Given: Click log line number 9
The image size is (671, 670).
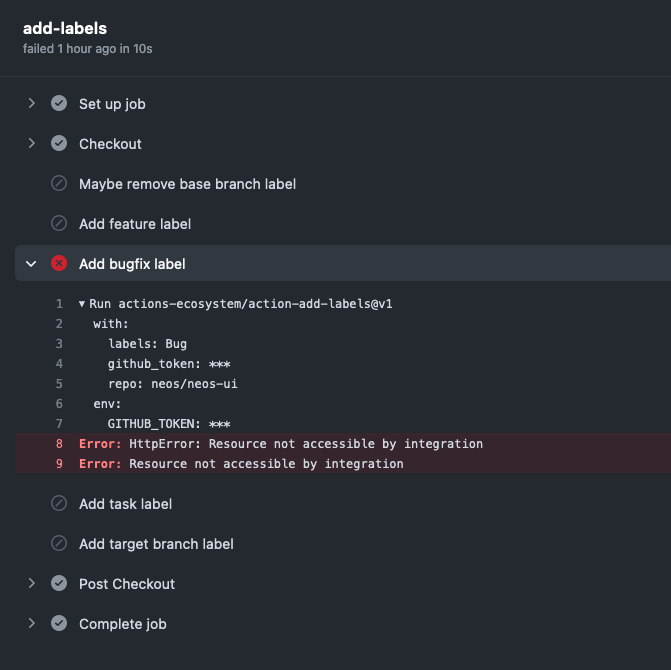Looking at the screenshot, I should (59, 464).
